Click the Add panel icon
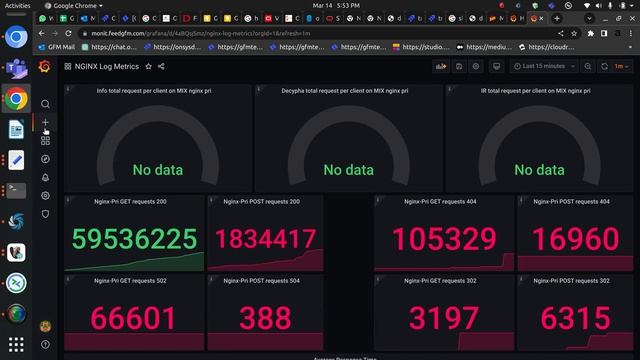This screenshot has height=360, width=640. coord(441,66)
